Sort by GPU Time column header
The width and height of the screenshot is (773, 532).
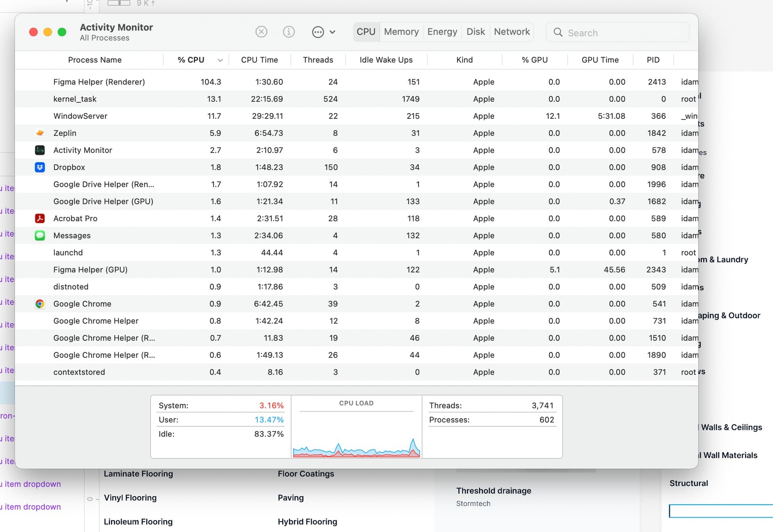pos(600,60)
